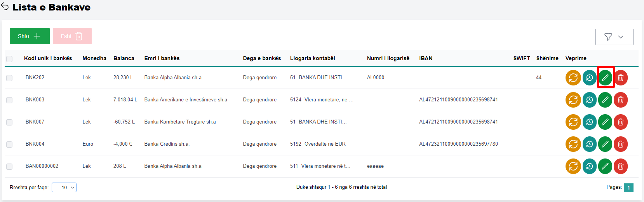Sort by the Balanca column header

point(124,58)
